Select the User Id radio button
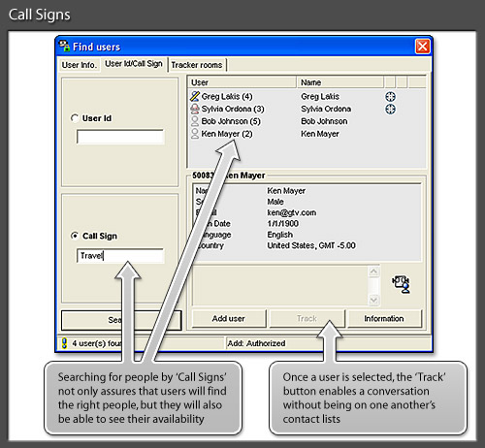485x448 pixels. [x=75, y=118]
